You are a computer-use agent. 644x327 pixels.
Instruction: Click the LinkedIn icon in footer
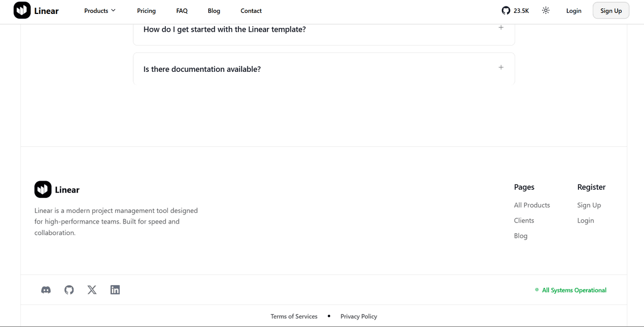[115, 289]
